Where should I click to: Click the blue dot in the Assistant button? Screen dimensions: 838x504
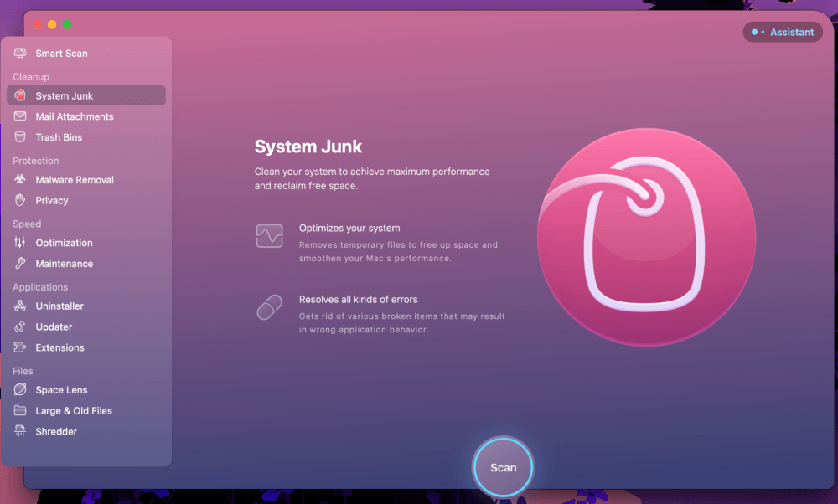pyautogui.click(x=754, y=32)
